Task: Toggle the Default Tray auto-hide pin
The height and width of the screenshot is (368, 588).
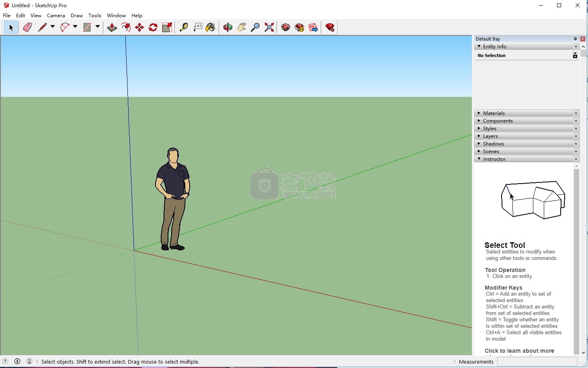Action: tap(575, 39)
